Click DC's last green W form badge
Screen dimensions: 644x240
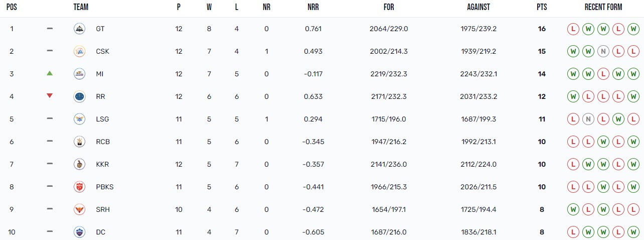[x=634, y=232]
